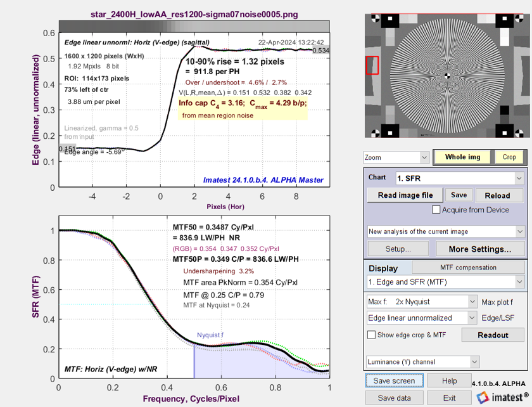Expand the Chart dropdown showing 1. SFR
The image size is (532, 407).
(x=460, y=178)
